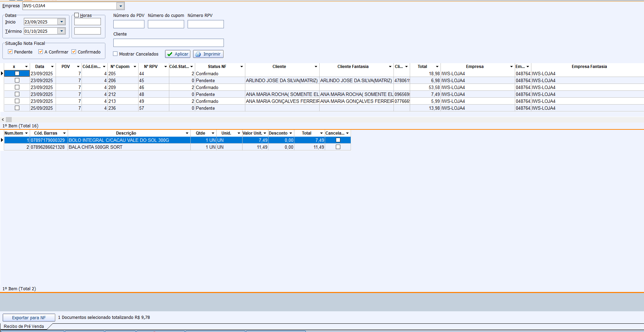Select the BALA CHITA 500GR SORT row

coord(95,147)
